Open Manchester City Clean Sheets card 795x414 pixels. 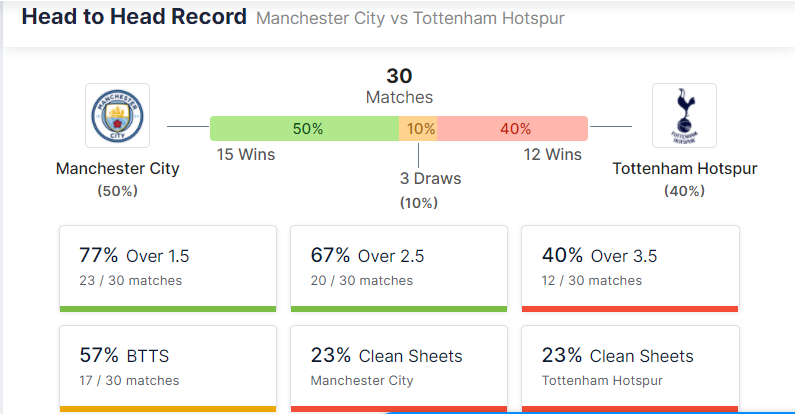click(x=399, y=366)
